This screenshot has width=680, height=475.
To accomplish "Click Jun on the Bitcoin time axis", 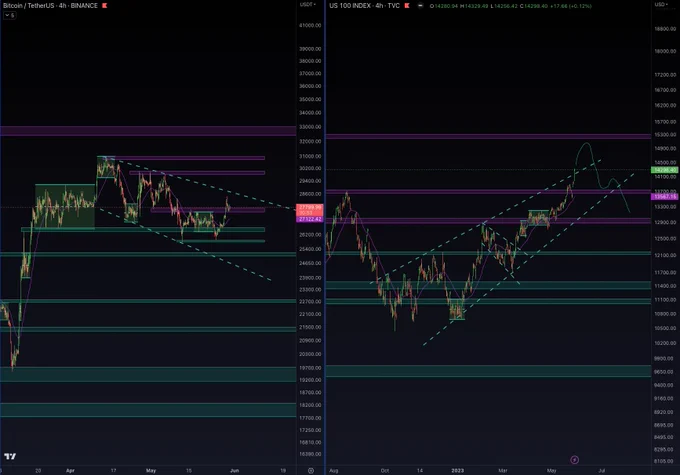I will click(x=235, y=471).
